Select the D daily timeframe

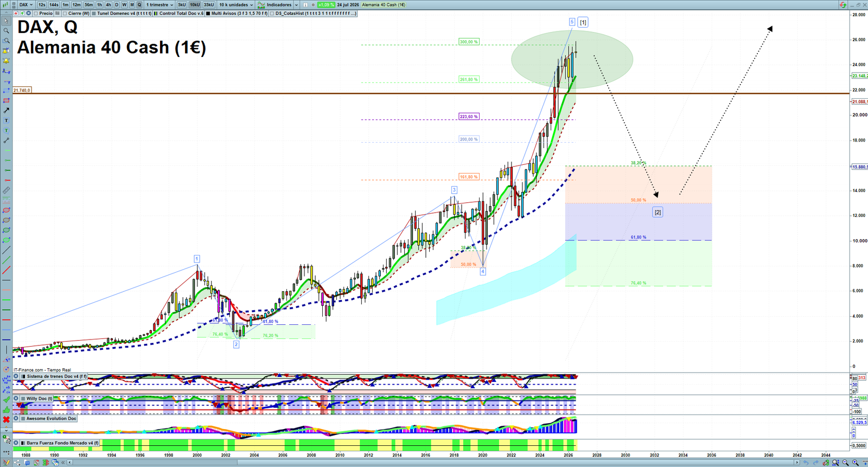click(x=116, y=5)
